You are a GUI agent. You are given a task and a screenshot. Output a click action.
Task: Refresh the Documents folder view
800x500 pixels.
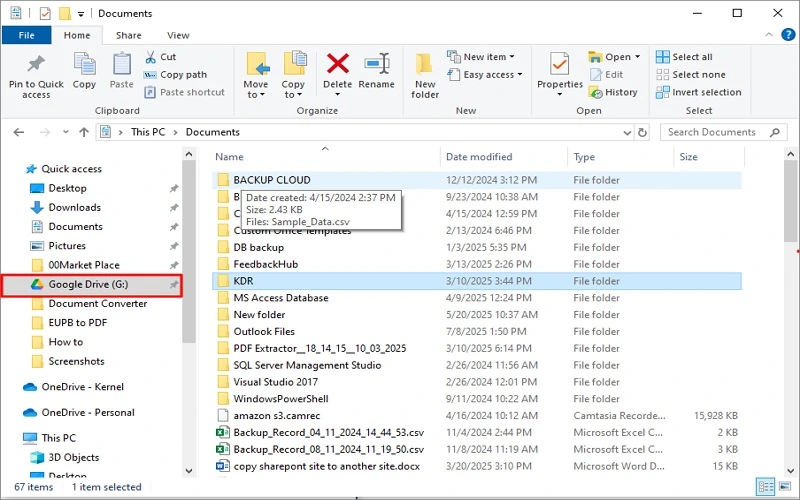point(642,133)
